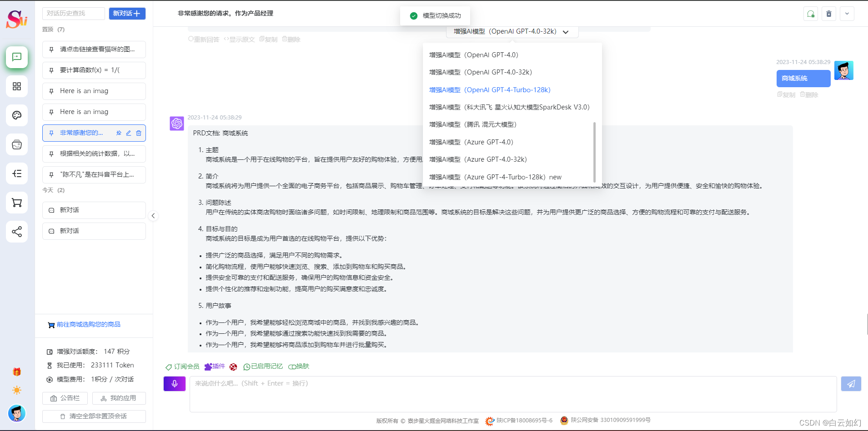868x431 pixels.
Task: Copy the 商城系统 user message
Action: click(786, 95)
